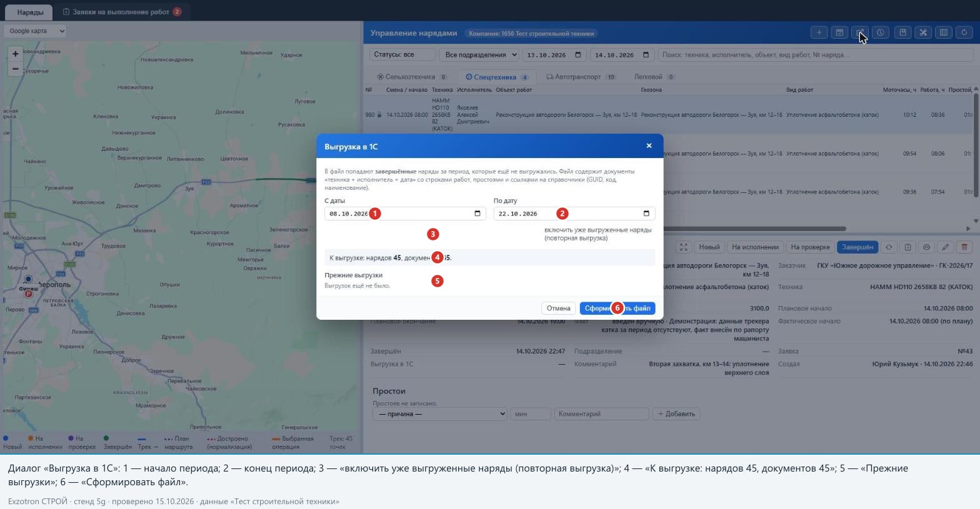Viewport: 980px width, 509px height.
Task: Zoom out the map with minus button
Action: (x=16, y=69)
